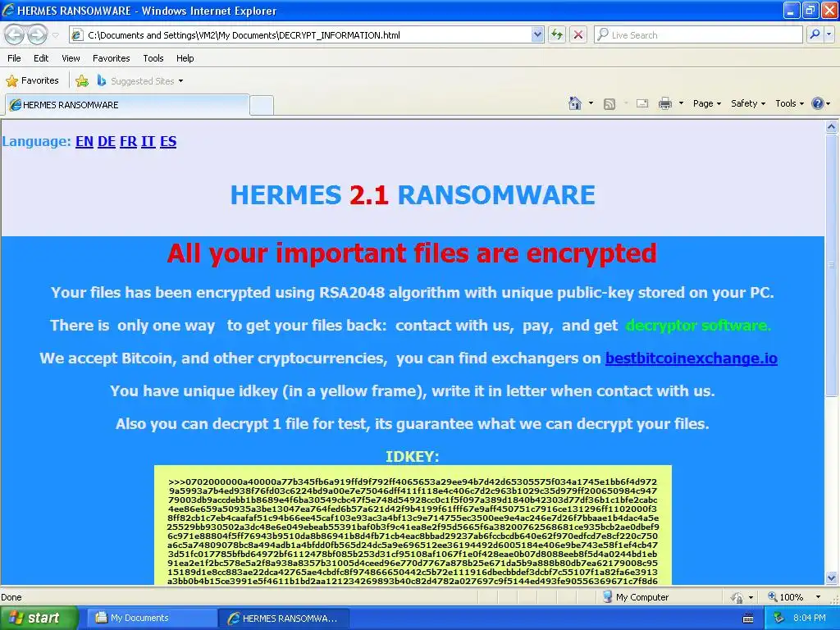The height and width of the screenshot is (630, 840).
Task: Expand the Print options dropdown arrow
Action: click(681, 103)
